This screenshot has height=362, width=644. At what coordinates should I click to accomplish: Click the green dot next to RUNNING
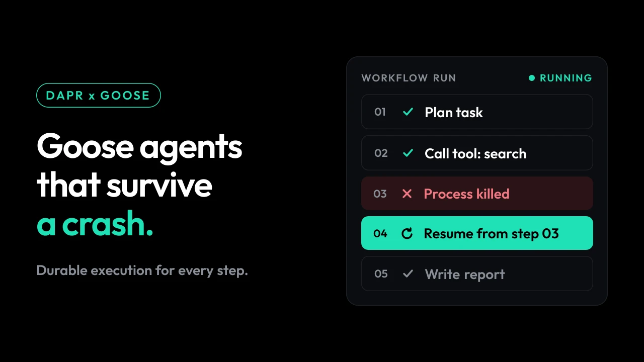coord(532,78)
